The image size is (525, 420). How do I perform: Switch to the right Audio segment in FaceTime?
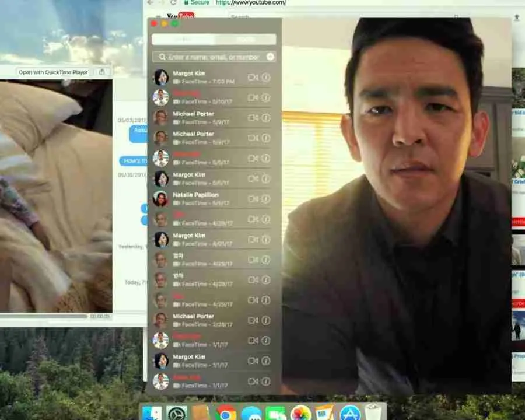point(245,40)
